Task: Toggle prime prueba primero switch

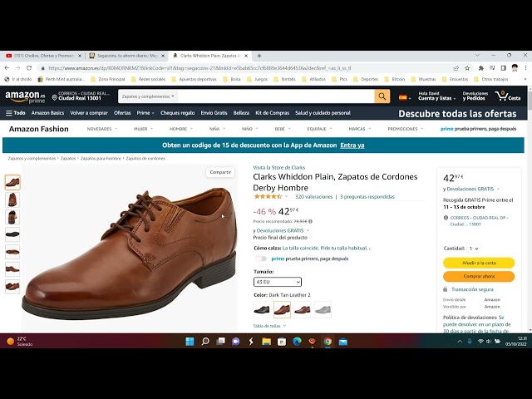Action: pyautogui.click(x=261, y=259)
